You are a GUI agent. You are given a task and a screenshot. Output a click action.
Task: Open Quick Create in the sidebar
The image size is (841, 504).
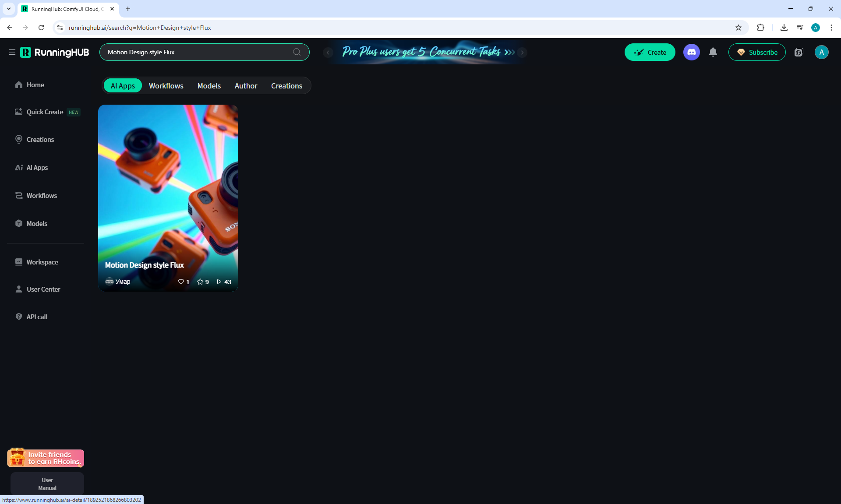(x=45, y=112)
